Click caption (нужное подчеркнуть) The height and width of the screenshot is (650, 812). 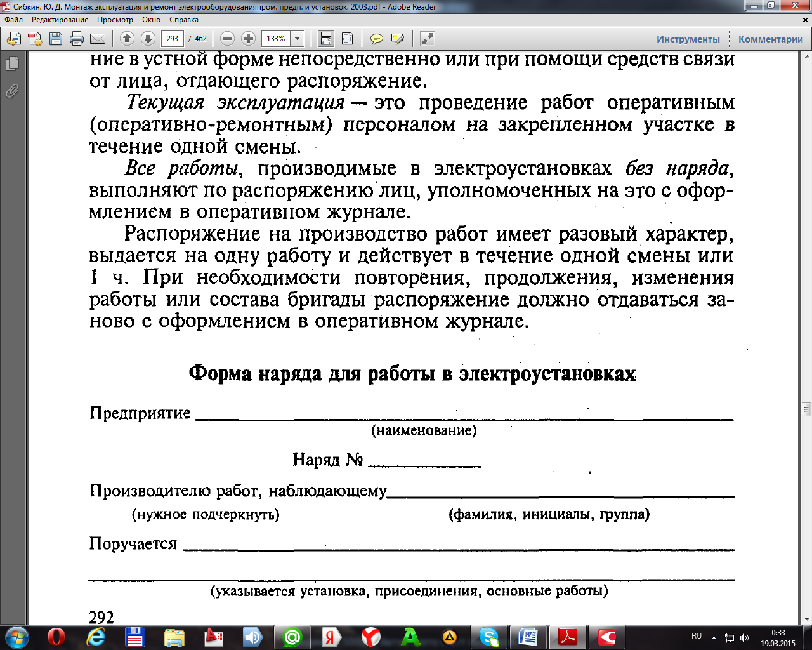point(206,514)
